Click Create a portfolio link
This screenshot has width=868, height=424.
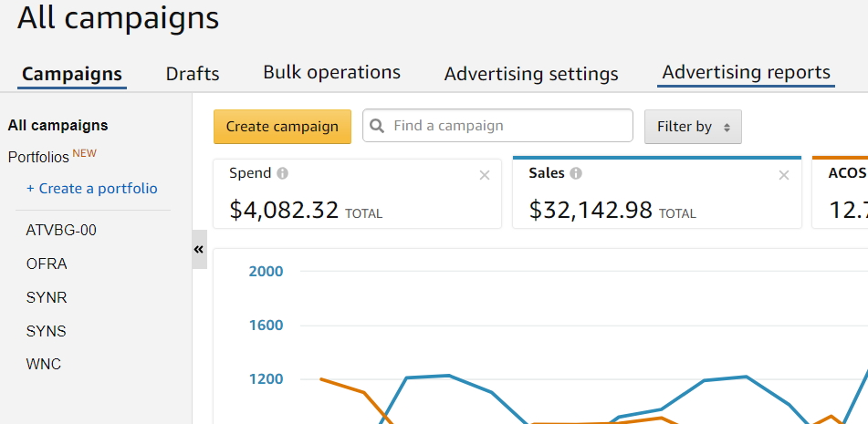[x=91, y=189]
